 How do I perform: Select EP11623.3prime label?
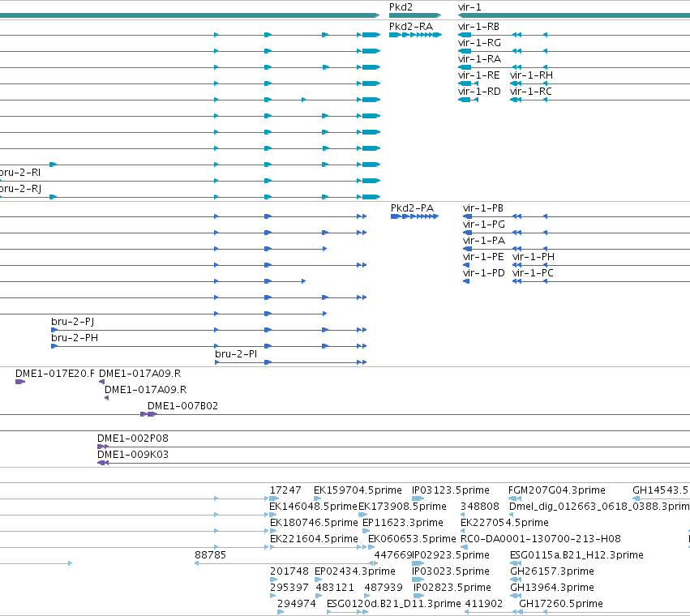[403, 523]
